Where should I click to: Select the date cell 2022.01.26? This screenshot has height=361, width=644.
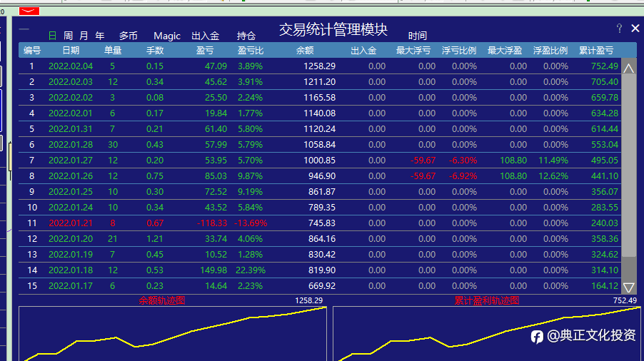tap(71, 176)
